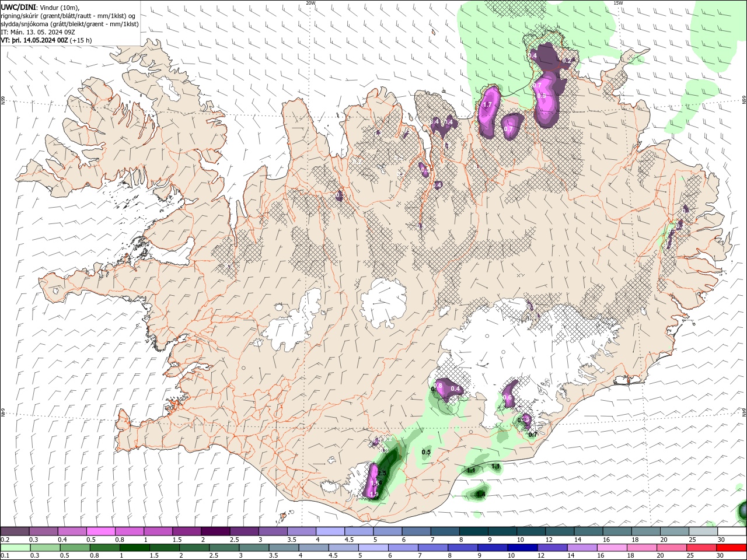Select the dark green 1–1.5 rain swatch
747x560 pixels.
tap(135, 548)
